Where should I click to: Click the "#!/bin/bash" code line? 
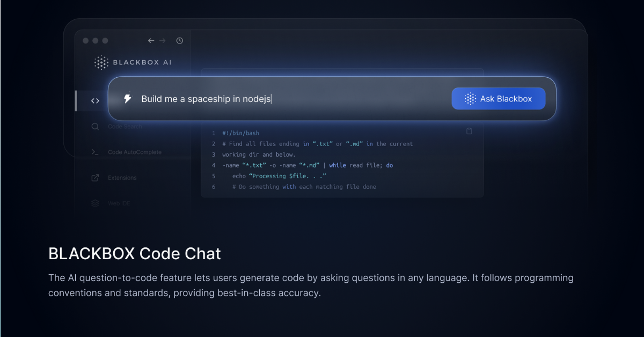[x=240, y=133]
